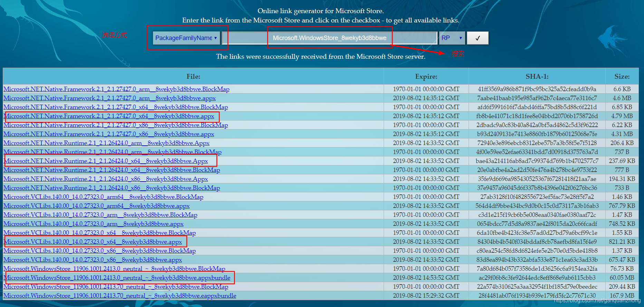Click the File: column header
The image size is (644, 307).
pos(193,76)
